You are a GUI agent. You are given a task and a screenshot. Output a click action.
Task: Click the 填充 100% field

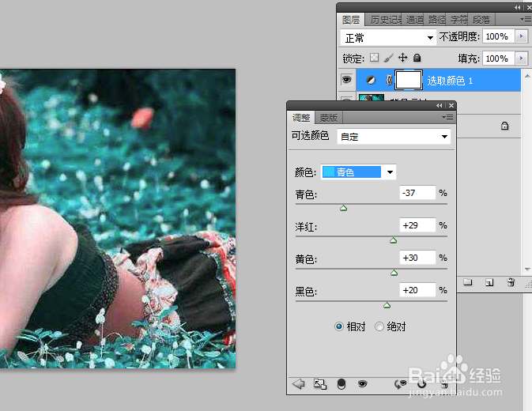tap(499, 58)
